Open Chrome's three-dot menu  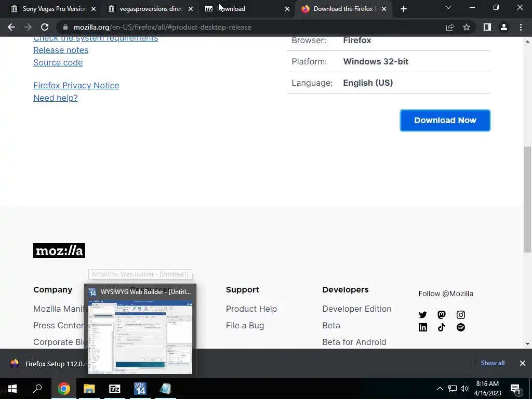click(x=521, y=27)
